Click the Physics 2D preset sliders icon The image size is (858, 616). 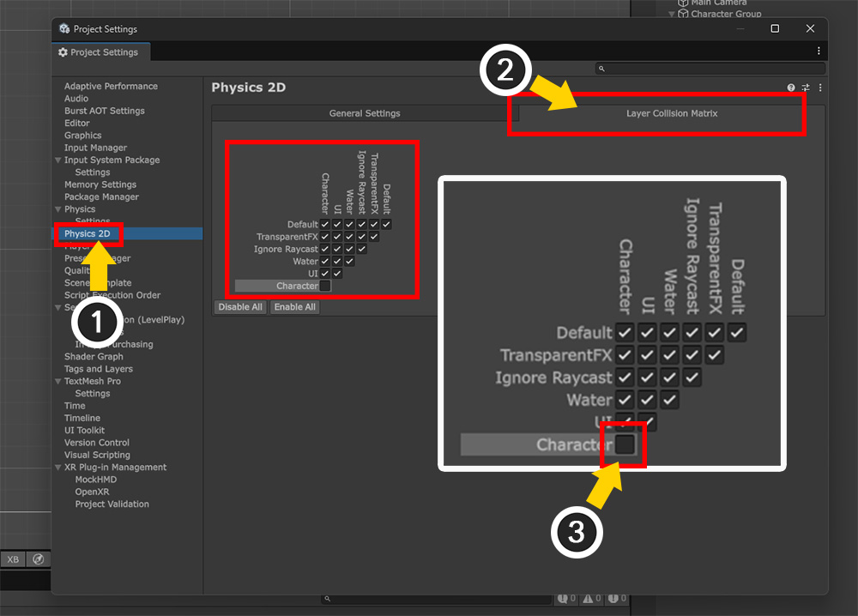(x=806, y=88)
